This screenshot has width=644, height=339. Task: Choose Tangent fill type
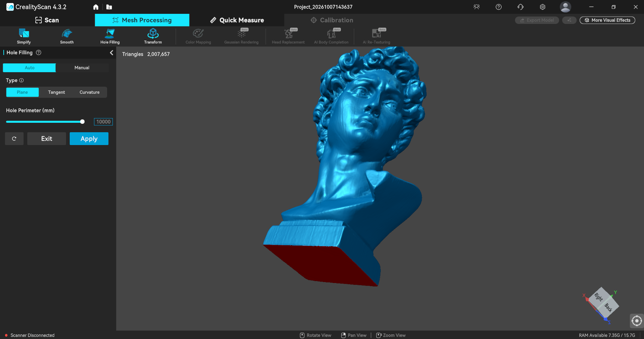pos(56,92)
